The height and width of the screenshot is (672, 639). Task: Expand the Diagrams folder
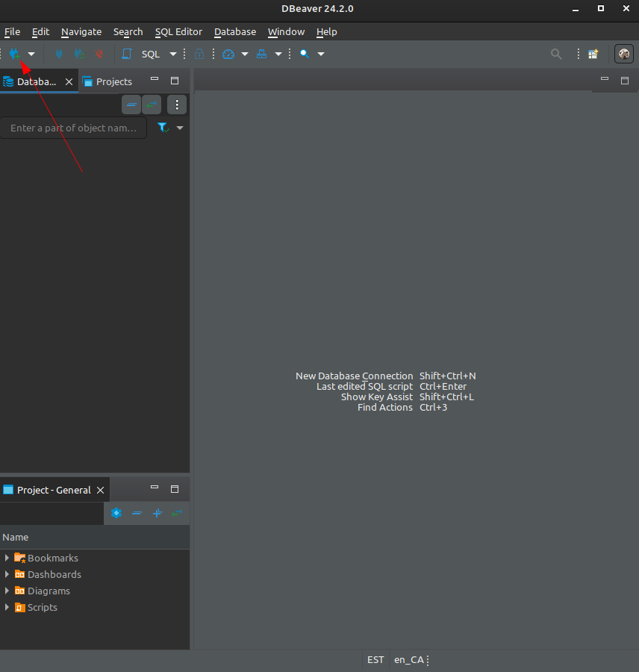(x=7, y=591)
